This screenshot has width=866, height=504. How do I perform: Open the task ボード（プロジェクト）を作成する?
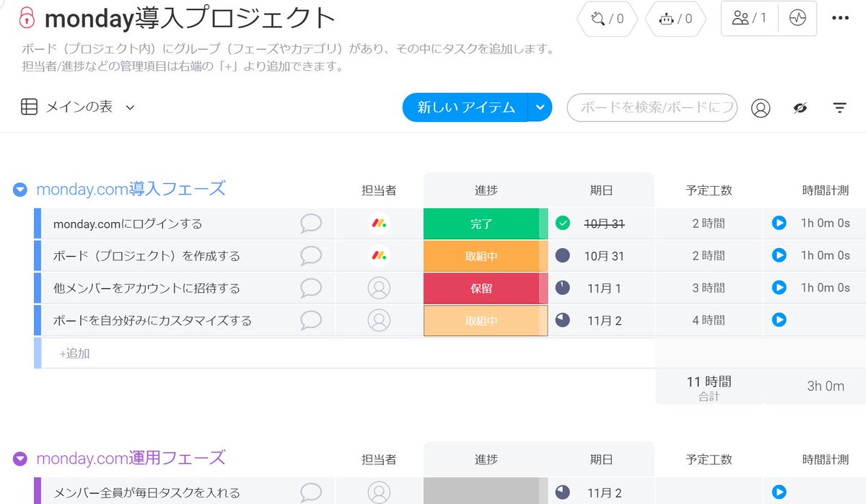(x=146, y=256)
